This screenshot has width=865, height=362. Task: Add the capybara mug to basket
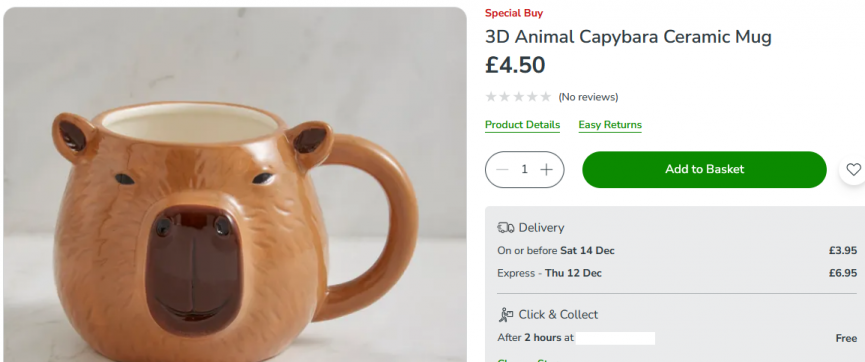click(x=704, y=169)
